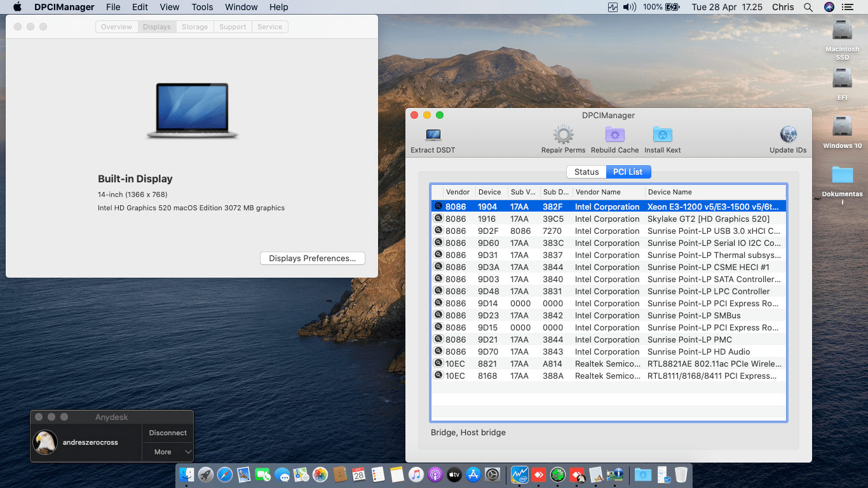Sort by the Device Name column header
This screenshot has height=488, width=868.
point(715,192)
